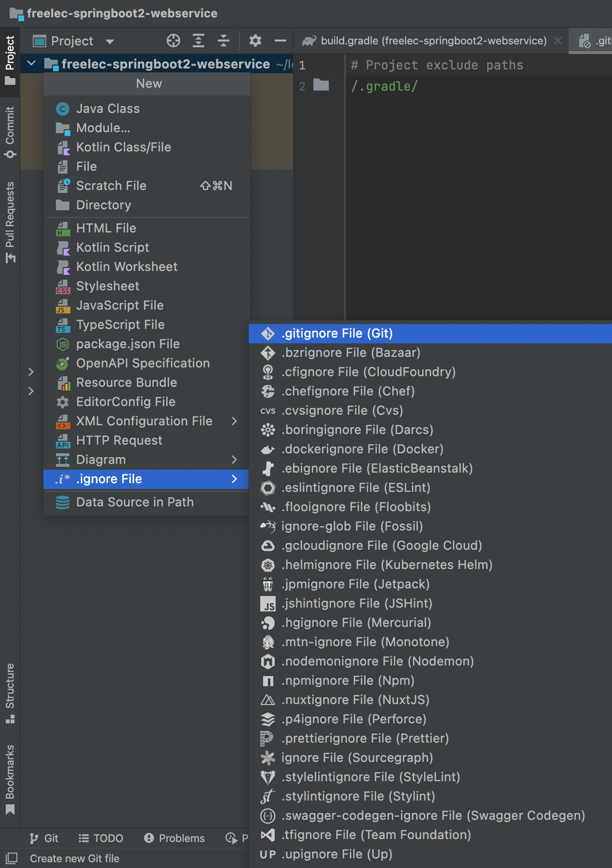Select .stylelintignore File (StyleLint)
Viewport: 612px width, 868px height.
point(430,777)
